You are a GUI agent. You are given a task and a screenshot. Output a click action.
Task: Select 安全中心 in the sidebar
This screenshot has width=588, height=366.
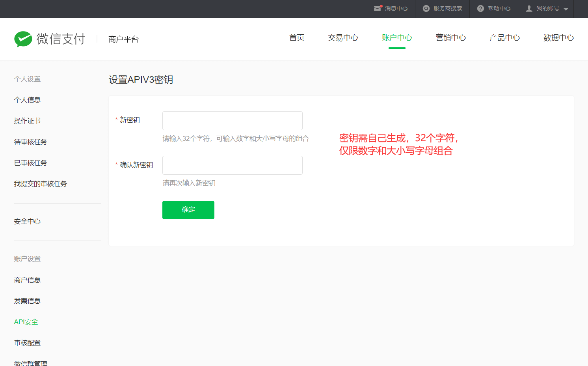point(27,221)
